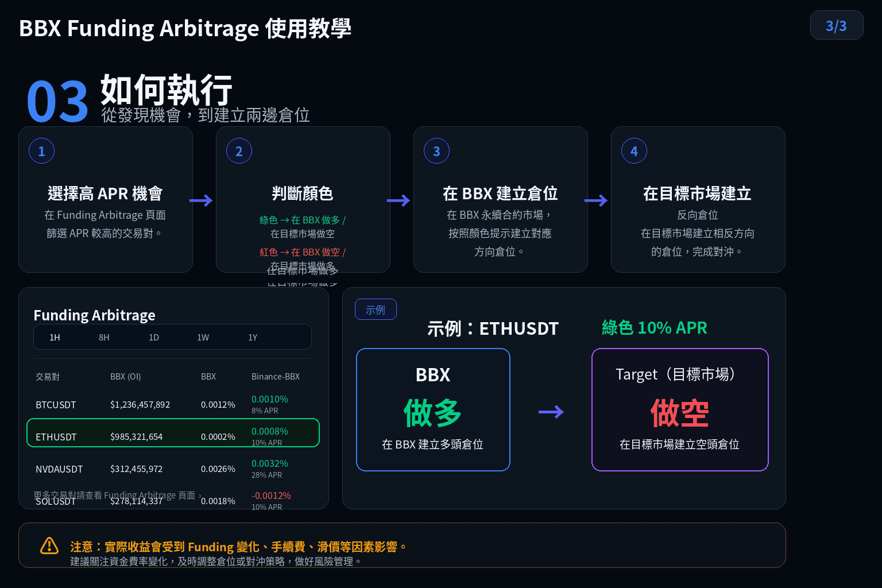Click the 28% APR label for NVDAUSDT

(266, 475)
